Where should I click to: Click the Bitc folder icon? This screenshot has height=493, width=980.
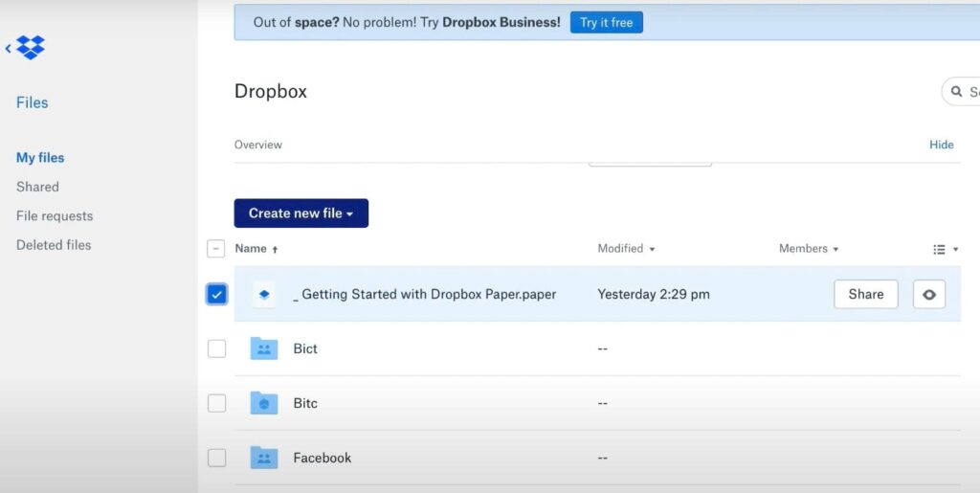click(264, 403)
